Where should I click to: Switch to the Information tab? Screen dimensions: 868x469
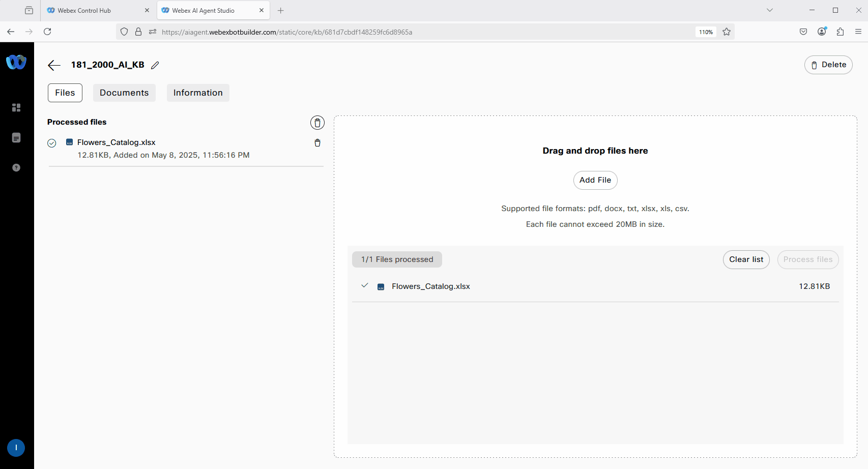tap(198, 93)
